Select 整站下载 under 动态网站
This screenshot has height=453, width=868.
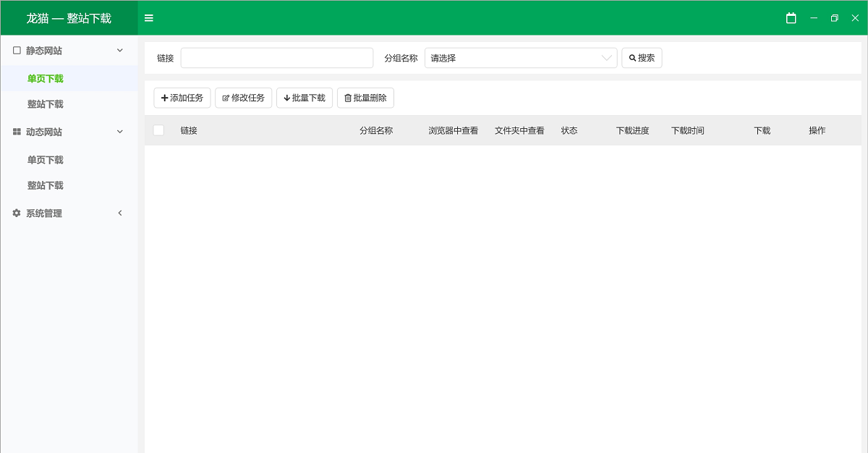point(46,186)
